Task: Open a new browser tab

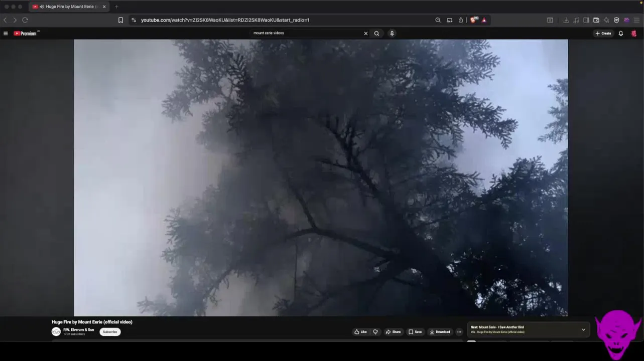Action: click(116, 7)
